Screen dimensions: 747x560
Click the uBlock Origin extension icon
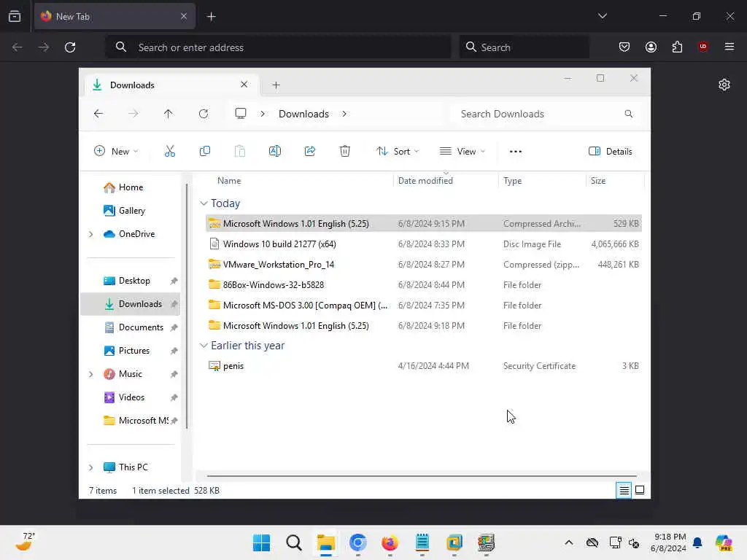703,46
